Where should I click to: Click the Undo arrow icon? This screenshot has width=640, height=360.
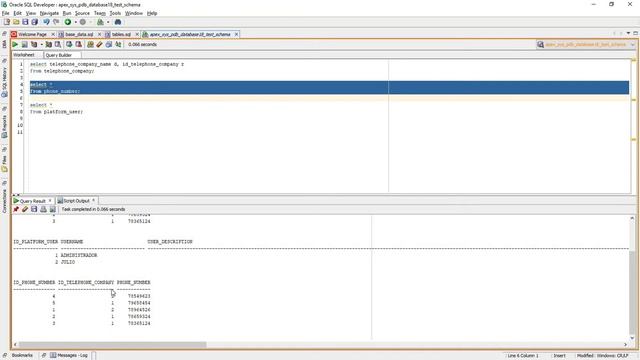tap(46, 22)
